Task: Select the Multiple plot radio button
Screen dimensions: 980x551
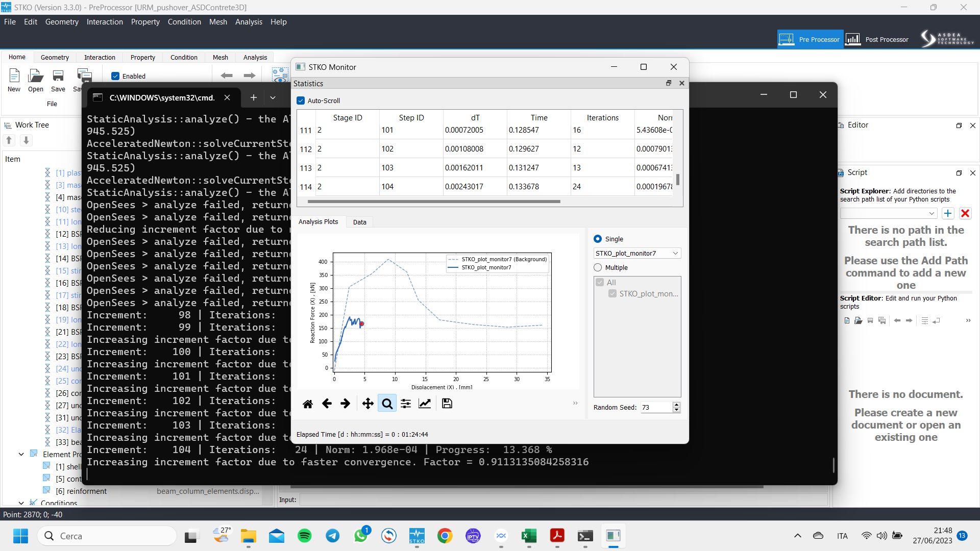Action: 598,267
